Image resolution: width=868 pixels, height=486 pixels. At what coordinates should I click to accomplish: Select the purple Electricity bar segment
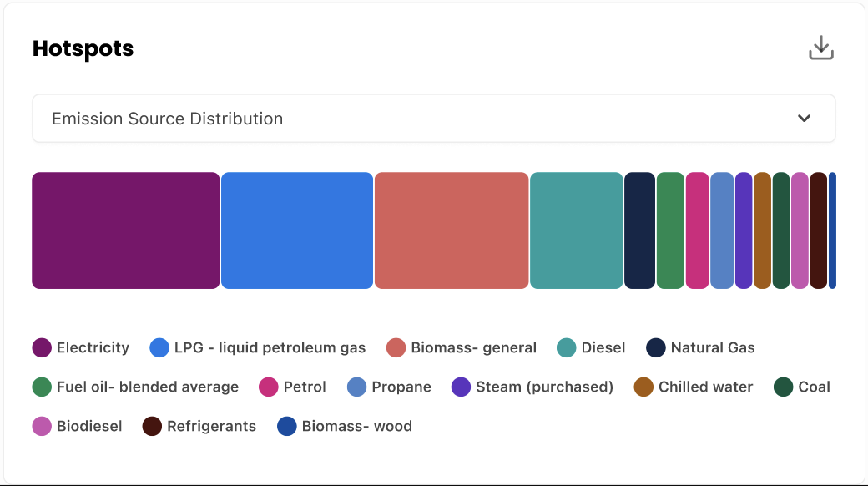click(x=126, y=230)
